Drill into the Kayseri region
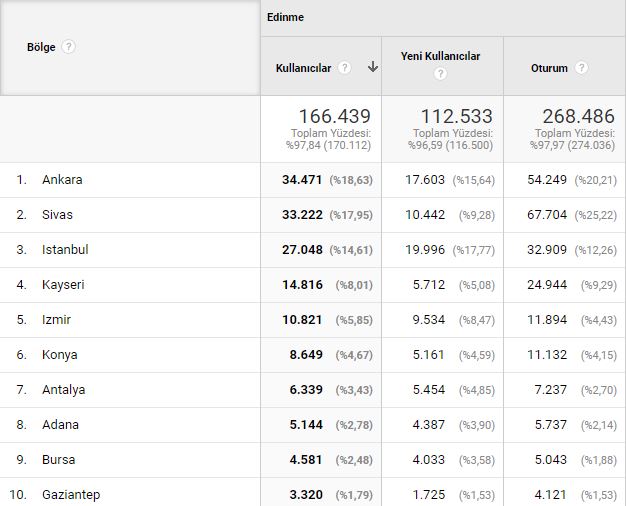626x506 pixels. coord(63,285)
